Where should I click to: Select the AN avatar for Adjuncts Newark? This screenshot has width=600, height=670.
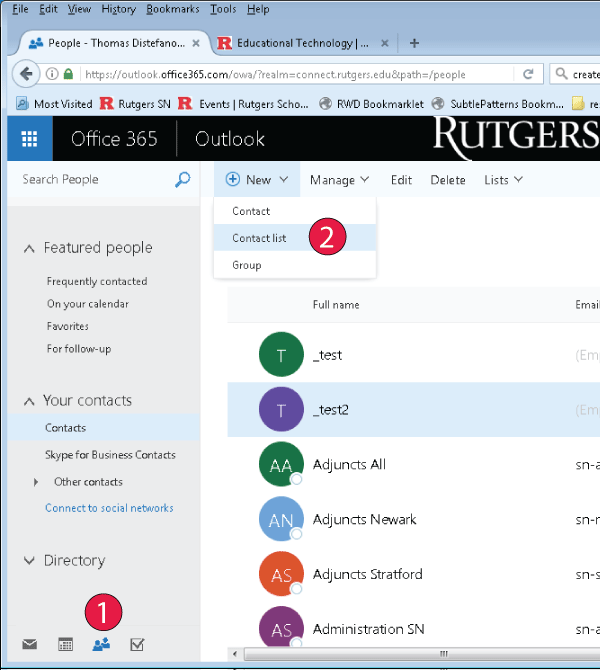(x=281, y=519)
